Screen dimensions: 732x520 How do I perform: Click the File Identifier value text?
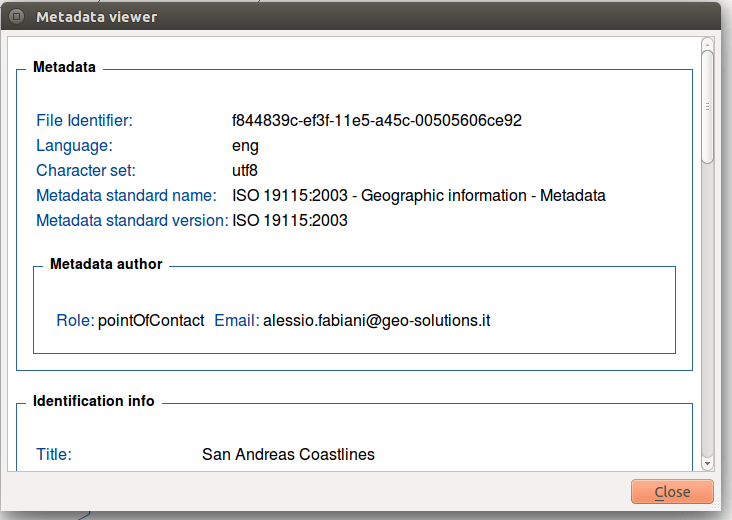pos(377,120)
